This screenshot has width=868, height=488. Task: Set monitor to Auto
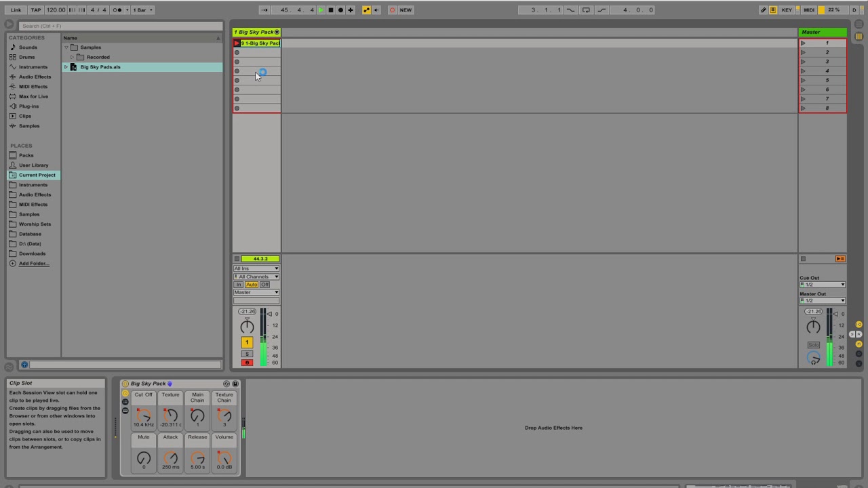252,285
